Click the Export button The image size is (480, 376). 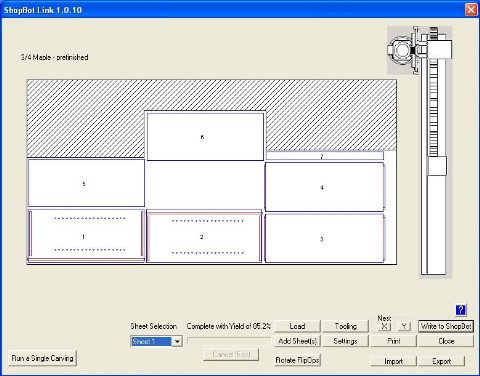point(442,361)
